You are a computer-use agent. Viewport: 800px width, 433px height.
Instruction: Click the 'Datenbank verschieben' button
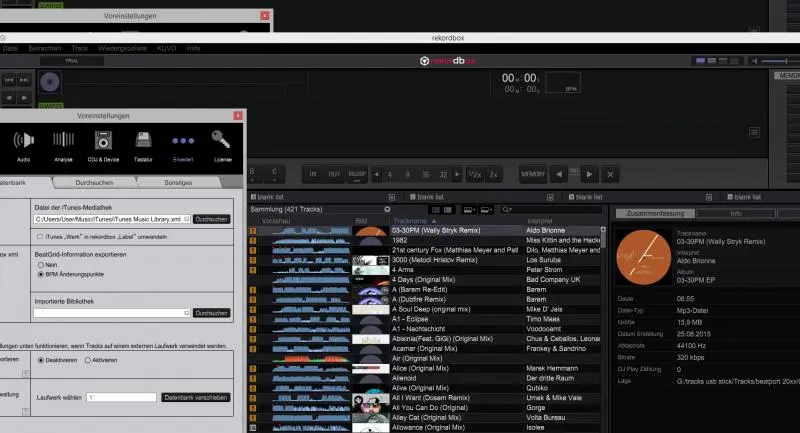[196, 397]
